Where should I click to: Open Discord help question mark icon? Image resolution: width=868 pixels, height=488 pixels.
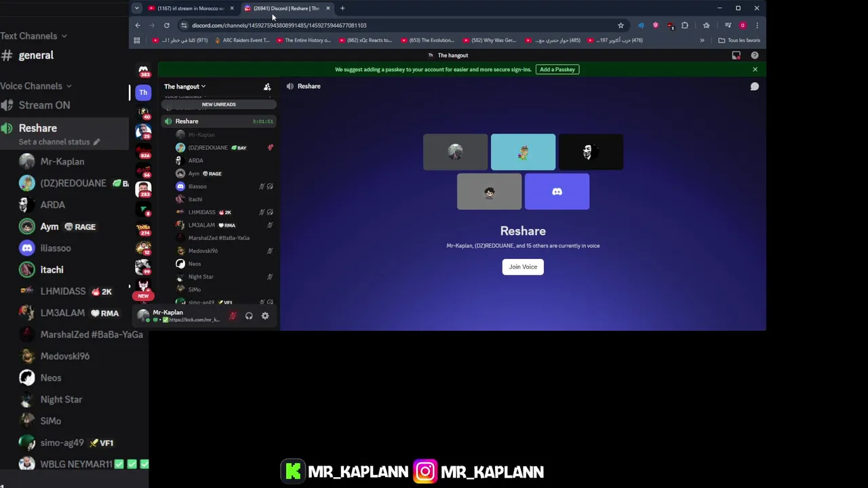coord(755,56)
